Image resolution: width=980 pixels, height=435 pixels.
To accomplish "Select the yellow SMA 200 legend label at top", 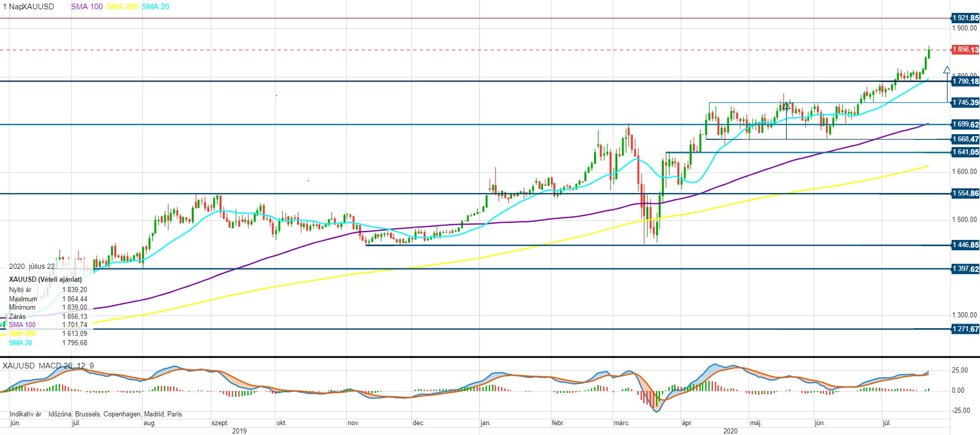I will [122, 7].
